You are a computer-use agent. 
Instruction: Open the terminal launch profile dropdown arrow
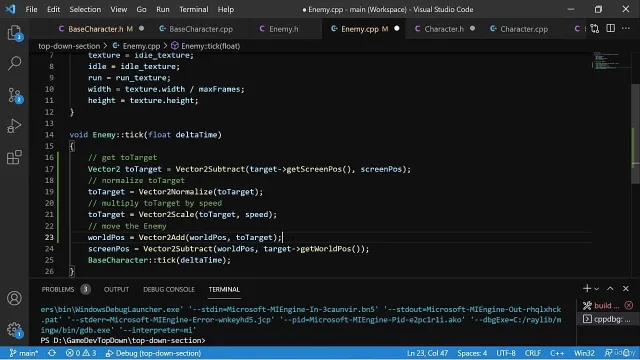pyautogui.click(x=596, y=289)
